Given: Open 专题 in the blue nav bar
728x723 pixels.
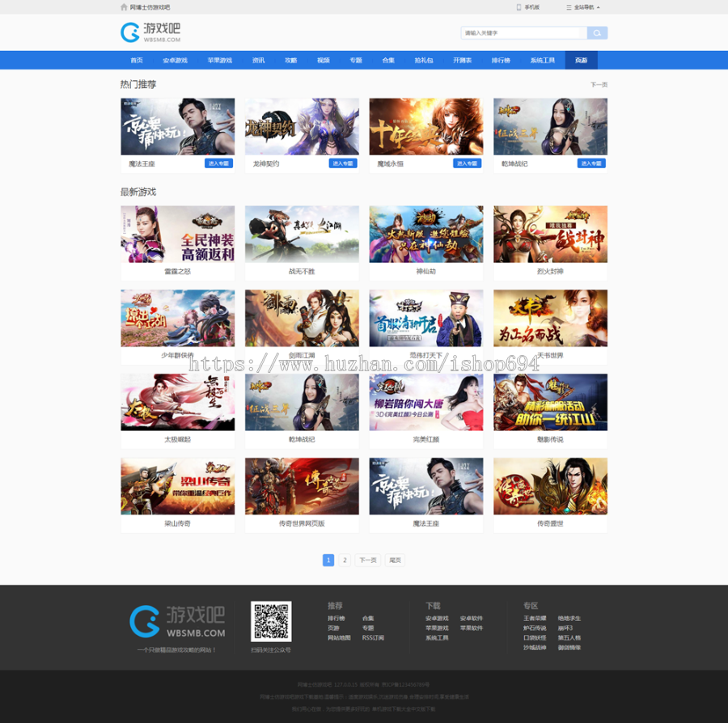Looking at the screenshot, I should tap(356, 61).
